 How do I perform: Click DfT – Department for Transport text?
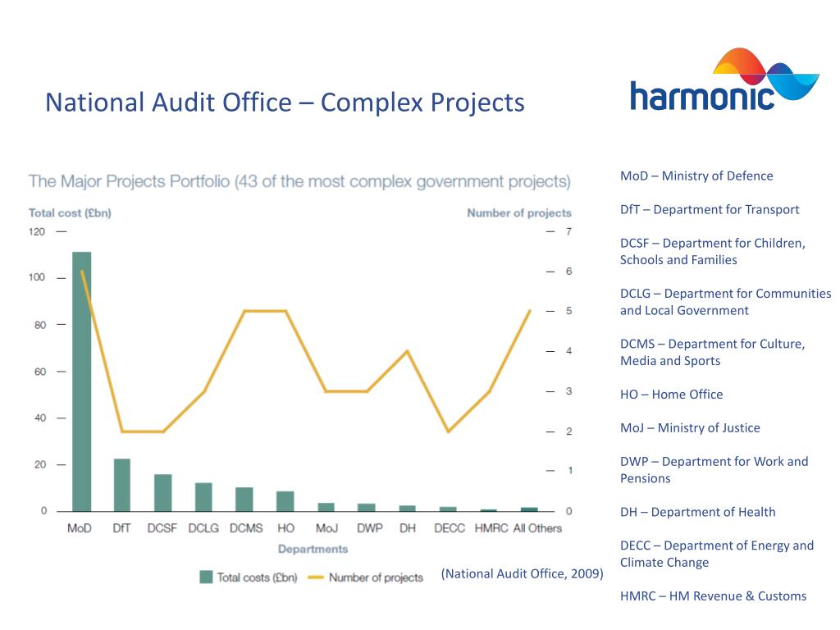point(710,209)
